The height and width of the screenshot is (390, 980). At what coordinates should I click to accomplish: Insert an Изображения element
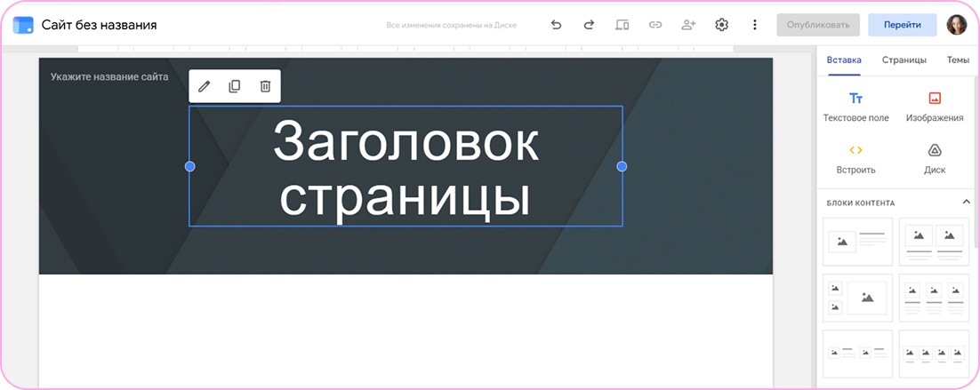click(935, 107)
